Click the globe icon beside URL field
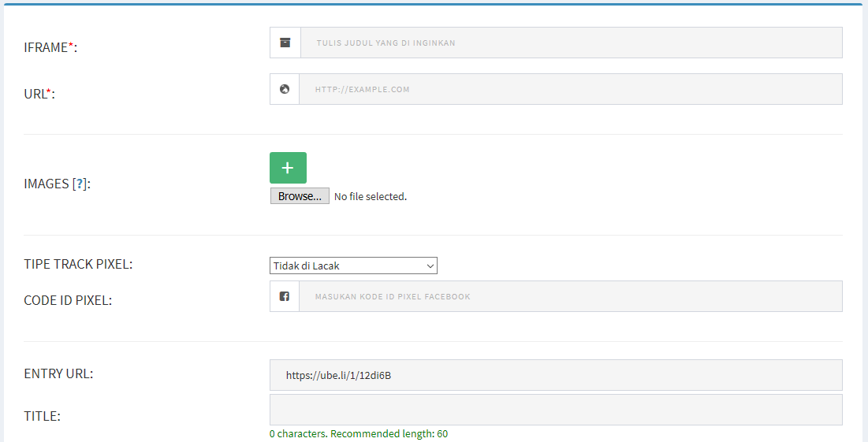The width and height of the screenshot is (868, 442). 285,89
